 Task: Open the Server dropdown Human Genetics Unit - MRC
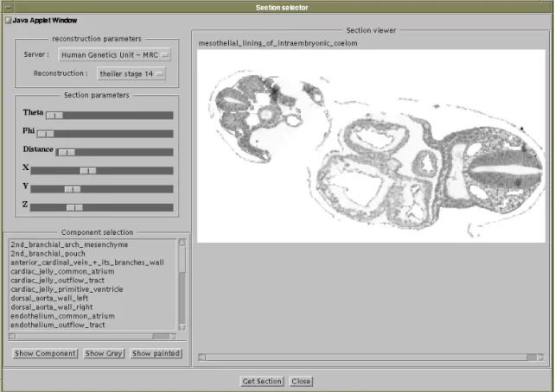(114, 54)
